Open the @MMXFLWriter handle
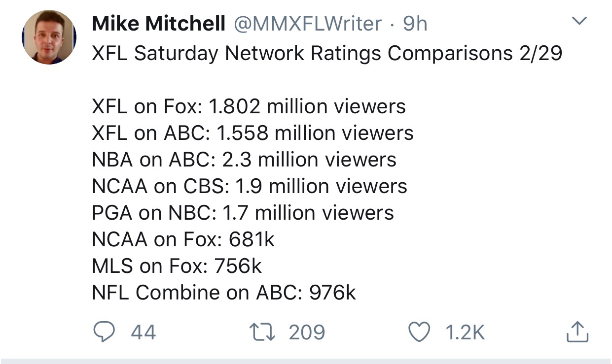The height and width of the screenshot is (364, 612). pos(307,24)
